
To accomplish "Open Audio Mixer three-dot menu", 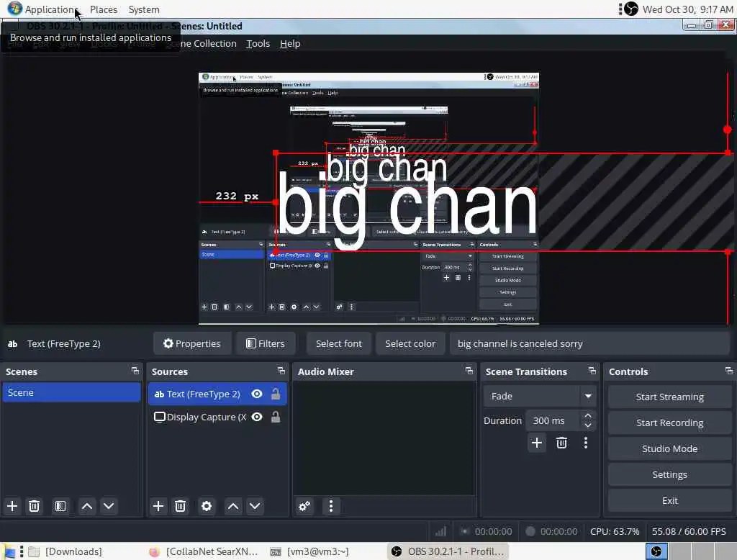I will click(x=331, y=507).
